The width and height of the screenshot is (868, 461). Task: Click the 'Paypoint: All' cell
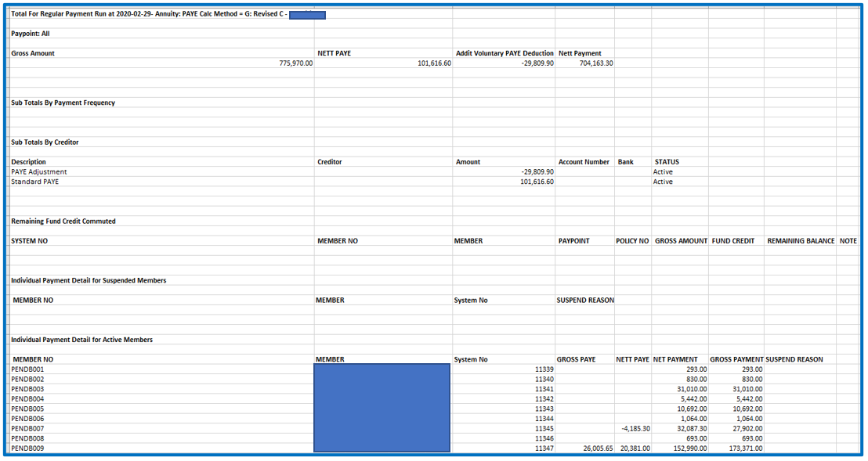pyautogui.click(x=31, y=34)
